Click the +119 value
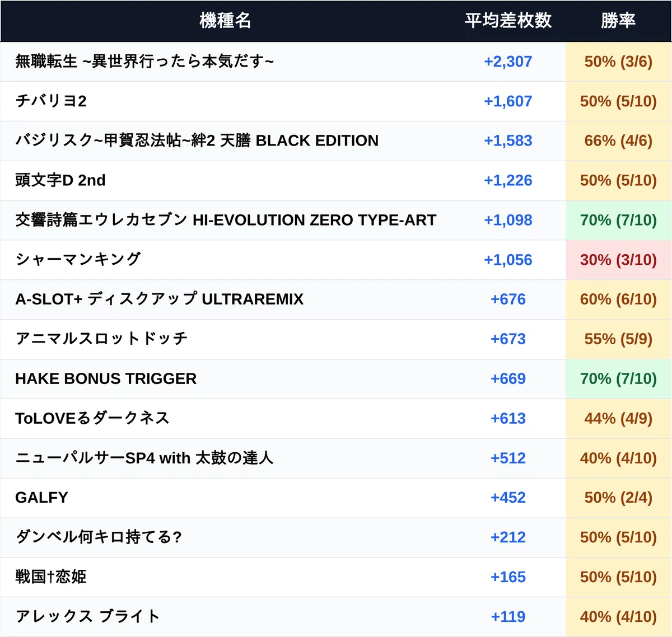 [508, 616]
